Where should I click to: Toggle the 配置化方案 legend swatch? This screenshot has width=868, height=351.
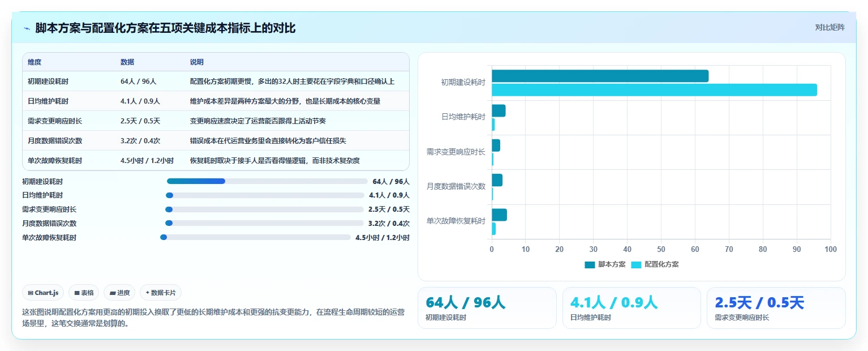click(636, 264)
